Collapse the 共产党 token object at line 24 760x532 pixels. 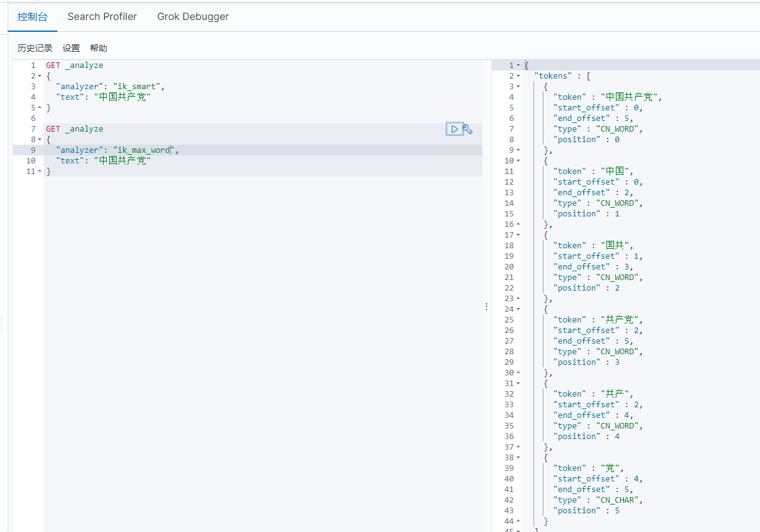pyautogui.click(x=518, y=309)
